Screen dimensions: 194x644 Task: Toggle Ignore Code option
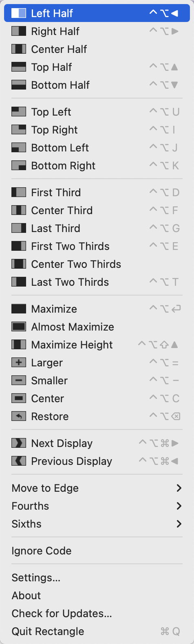[x=97, y=551]
